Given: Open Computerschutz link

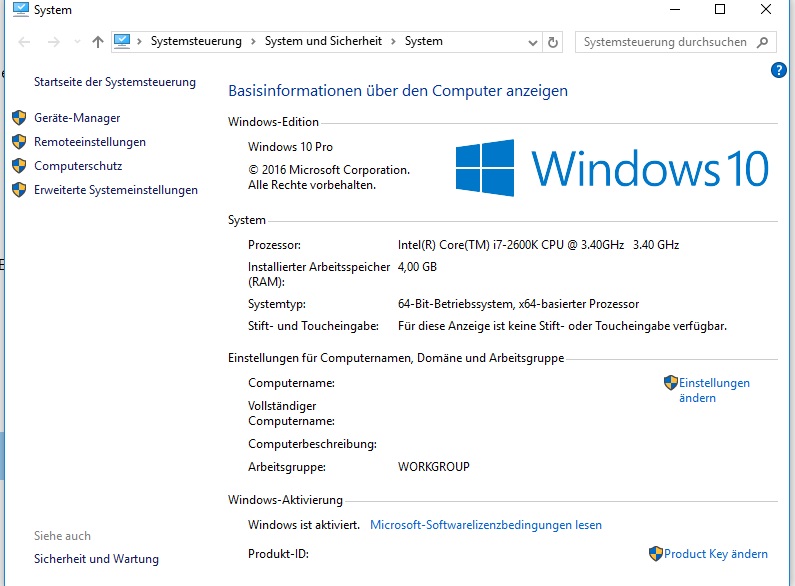Looking at the screenshot, I should point(78,166).
